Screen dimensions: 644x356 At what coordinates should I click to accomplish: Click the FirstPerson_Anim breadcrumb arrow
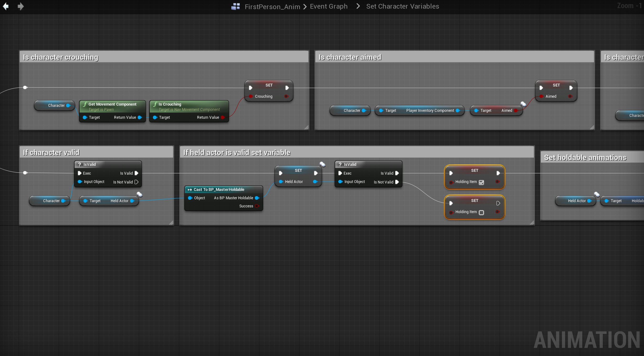[305, 6]
